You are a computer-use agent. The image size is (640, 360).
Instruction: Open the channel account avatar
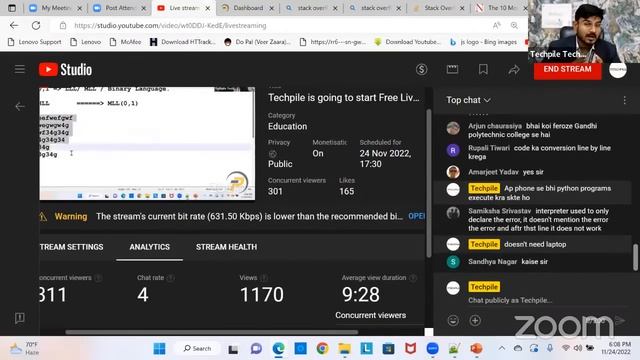point(618,69)
